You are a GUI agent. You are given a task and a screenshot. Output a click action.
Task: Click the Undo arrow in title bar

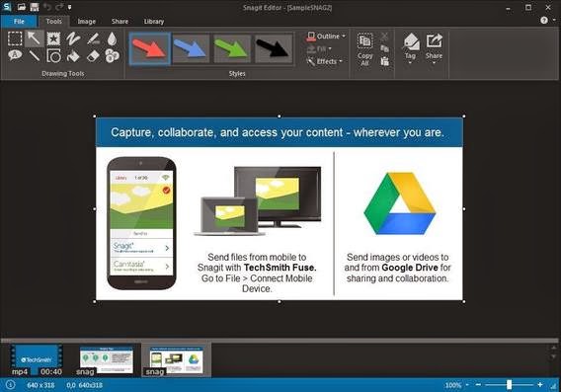46,7
